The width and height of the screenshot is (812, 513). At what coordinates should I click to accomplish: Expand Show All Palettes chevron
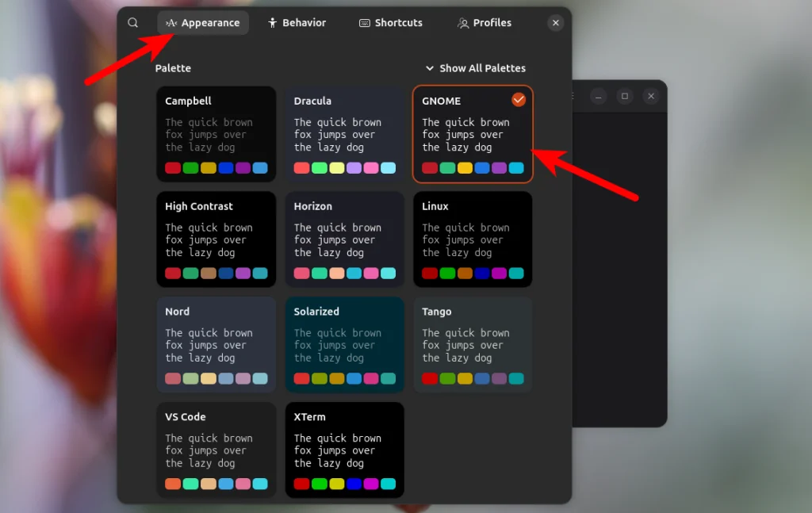[429, 68]
